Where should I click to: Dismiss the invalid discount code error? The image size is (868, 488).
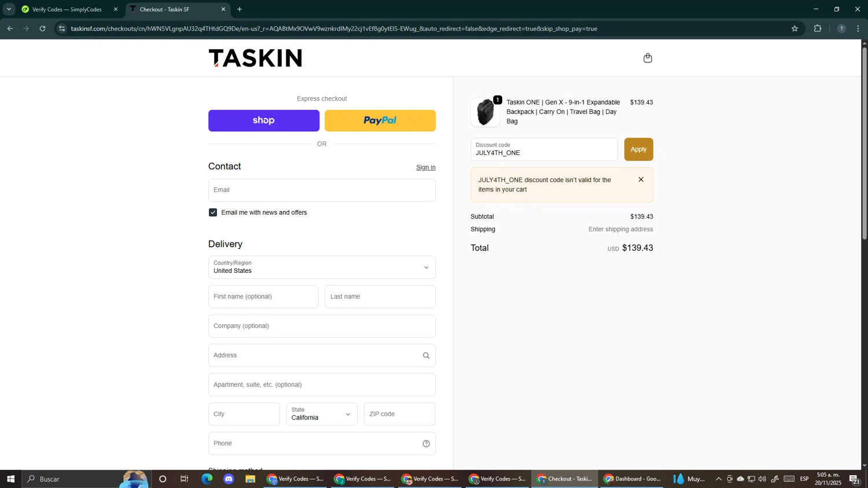tap(641, 180)
